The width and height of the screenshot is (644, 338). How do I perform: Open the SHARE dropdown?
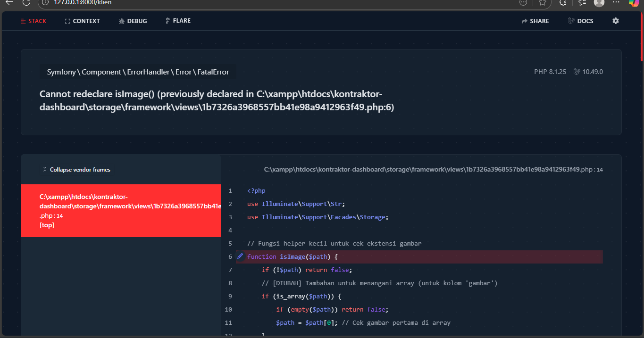535,21
